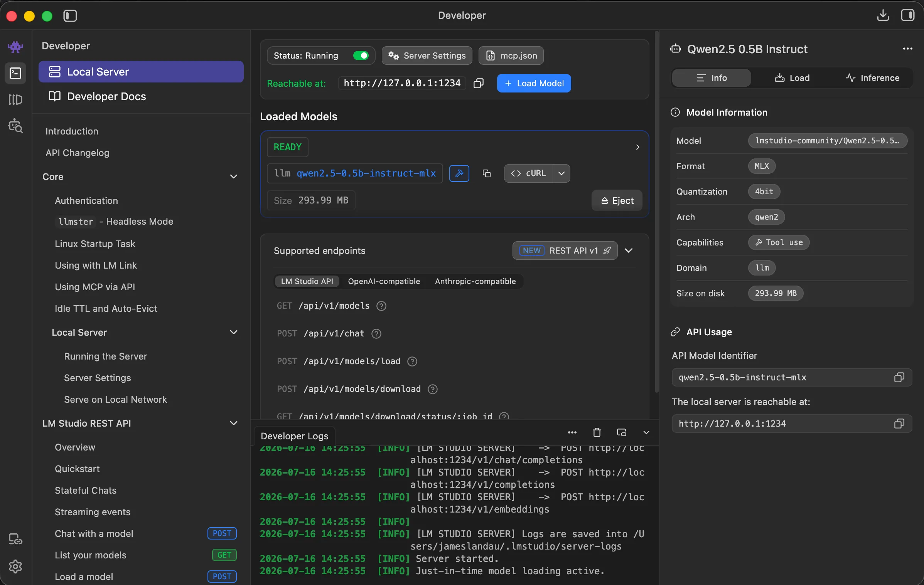
Task: Open the My Models library icon
Action: pyautogui.click(x=15, y=99)
